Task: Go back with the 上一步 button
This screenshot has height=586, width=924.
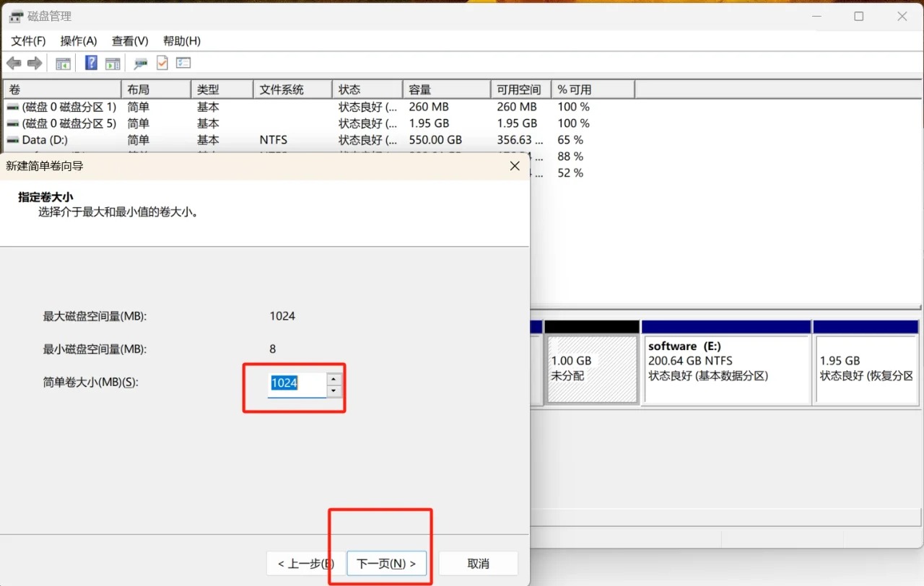Action: [x=305, y=564]
